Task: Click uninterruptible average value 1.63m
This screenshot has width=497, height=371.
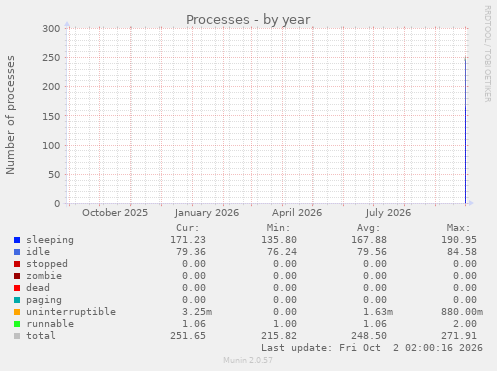Action: 378,312
